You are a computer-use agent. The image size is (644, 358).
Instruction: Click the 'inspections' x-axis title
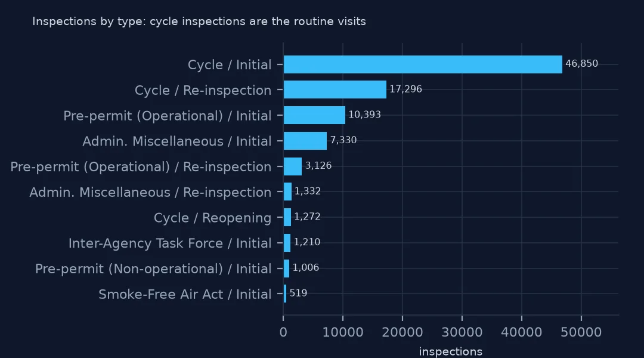[x=451, y=352]
